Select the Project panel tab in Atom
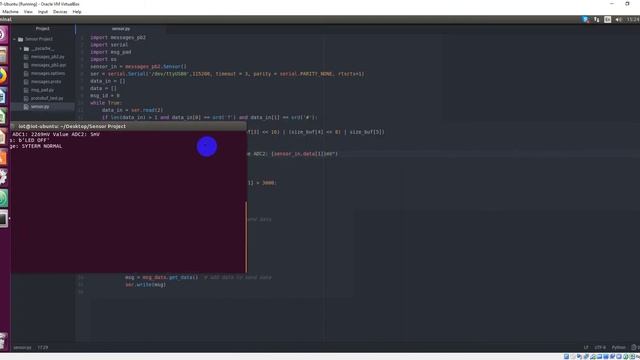 pos(43,29)
